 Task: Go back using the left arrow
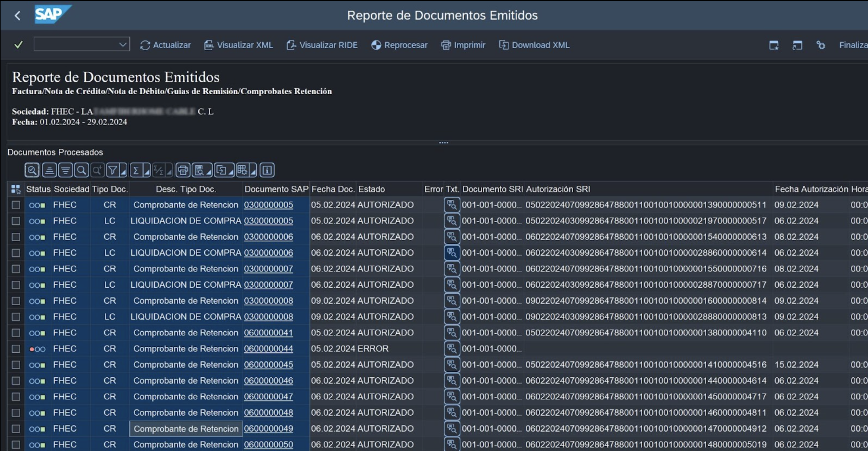click(x=17, y=15)
